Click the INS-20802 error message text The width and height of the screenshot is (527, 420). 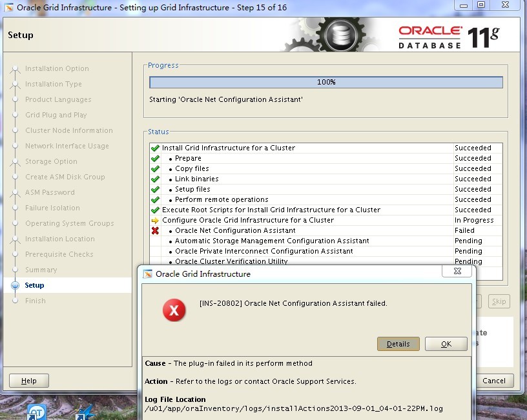point(293,303)
